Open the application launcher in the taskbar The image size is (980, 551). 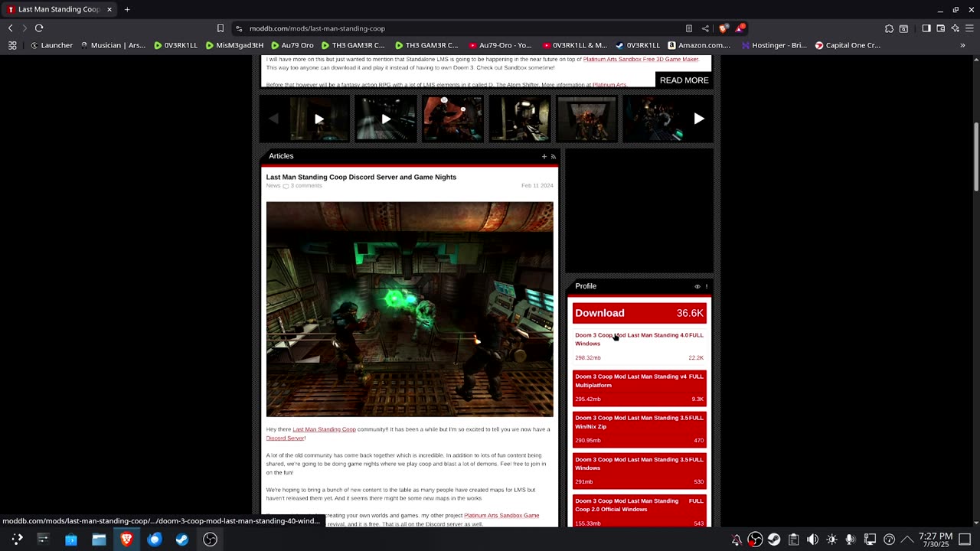click(17, 540)
